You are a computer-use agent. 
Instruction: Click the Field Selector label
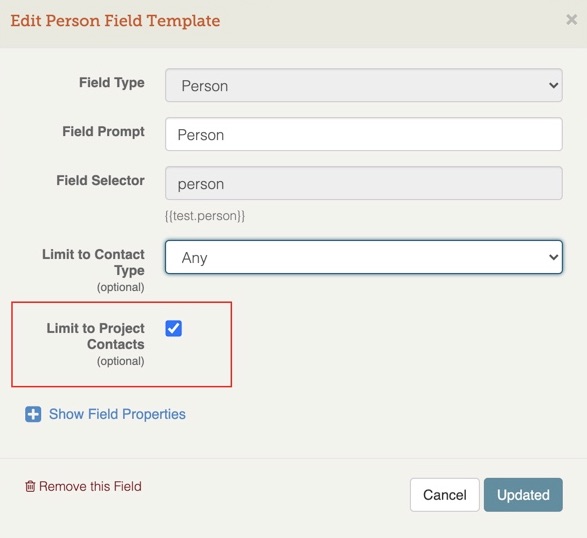click(x=100, y=180)
